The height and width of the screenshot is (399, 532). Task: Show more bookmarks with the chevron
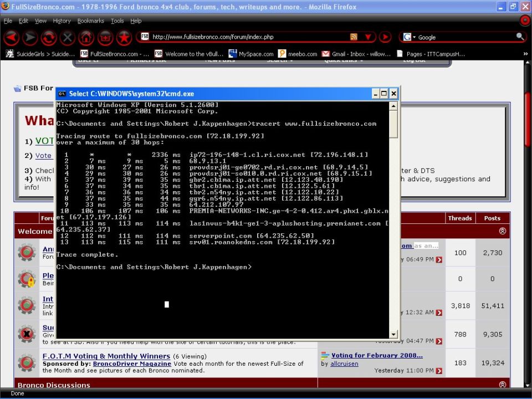pyautogui.click(x=525, y=54)
